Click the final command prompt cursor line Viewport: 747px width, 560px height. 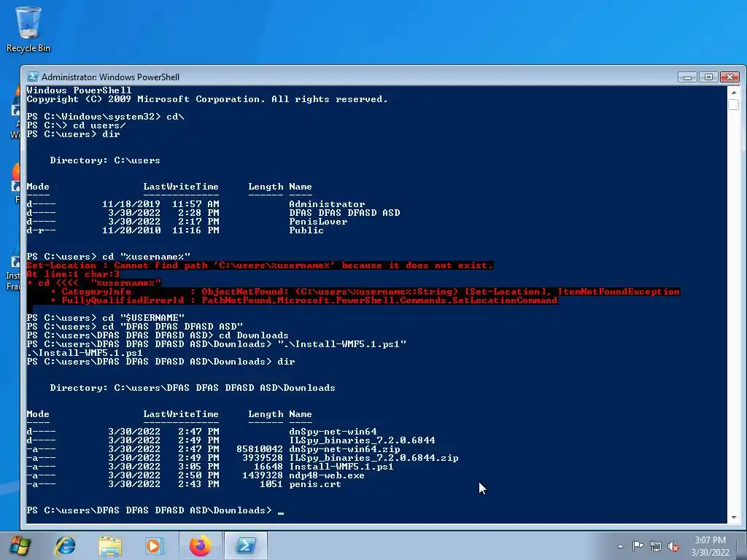click(x=155, y=510)
